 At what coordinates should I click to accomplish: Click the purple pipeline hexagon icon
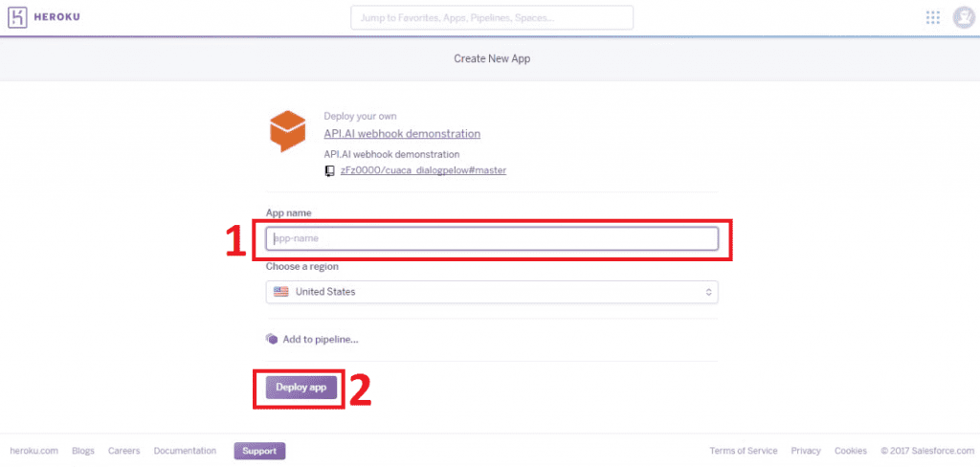coord(272,339)
